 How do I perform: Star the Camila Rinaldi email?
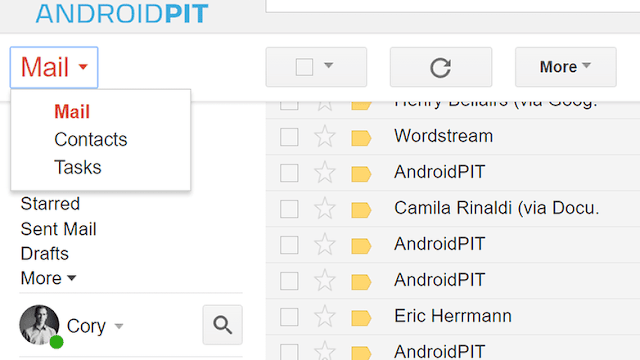(325, 208)
